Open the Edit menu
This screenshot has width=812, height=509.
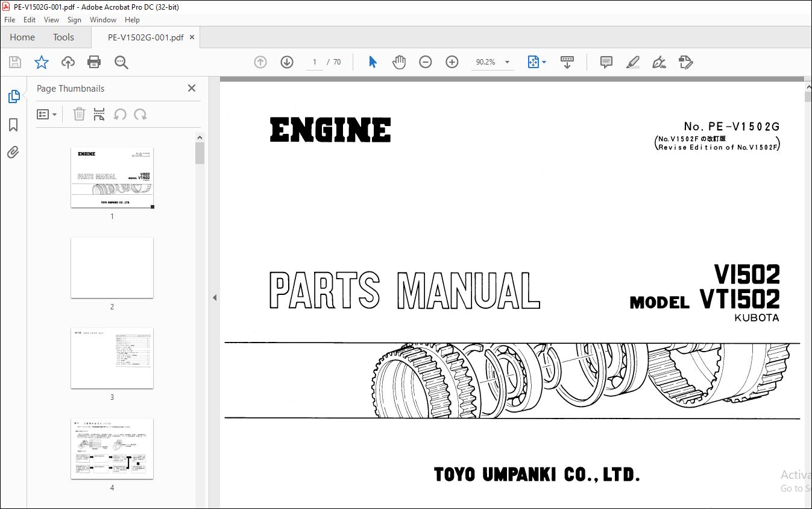tap(30, 20)
